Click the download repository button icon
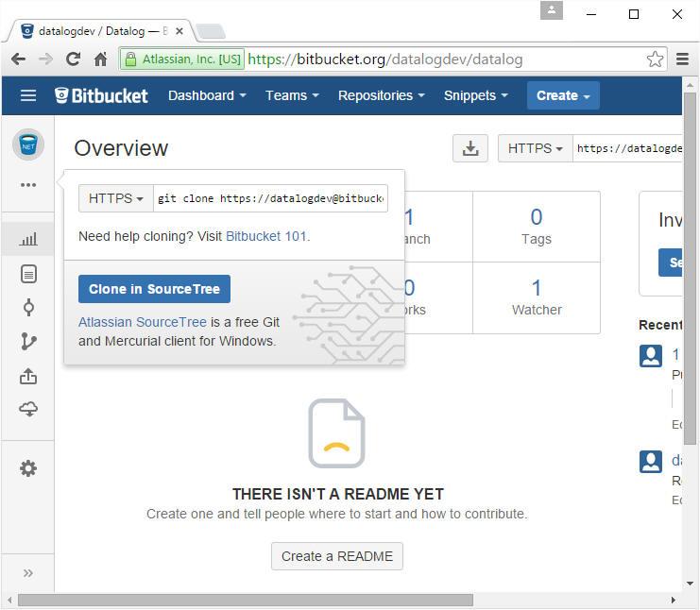 [x=470, y=148]
